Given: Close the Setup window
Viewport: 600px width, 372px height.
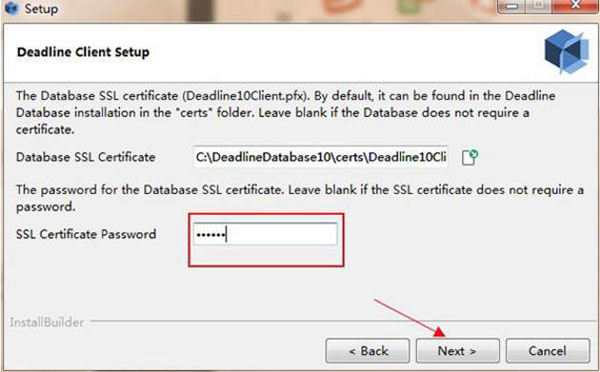Looking at the screenshot, I should click(575, 7).
